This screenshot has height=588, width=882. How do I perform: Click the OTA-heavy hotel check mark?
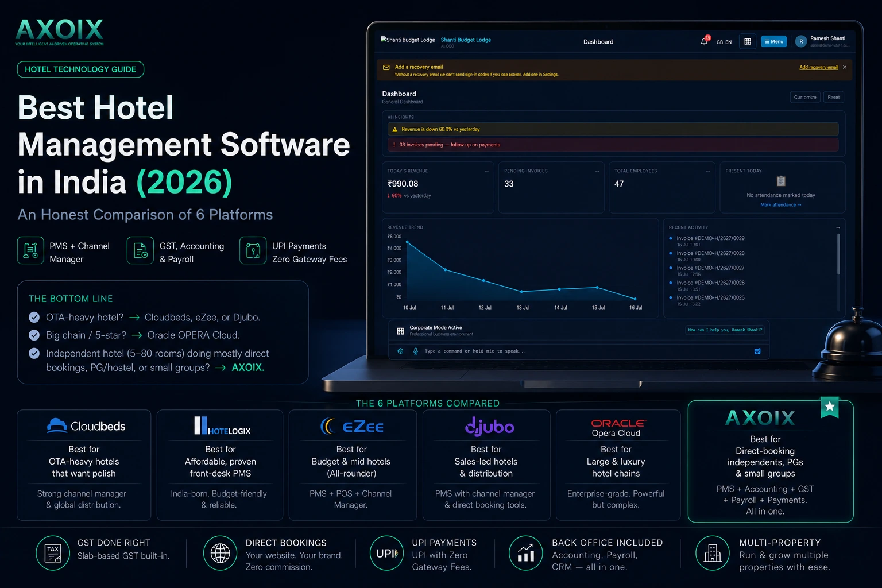coord(34,317)
